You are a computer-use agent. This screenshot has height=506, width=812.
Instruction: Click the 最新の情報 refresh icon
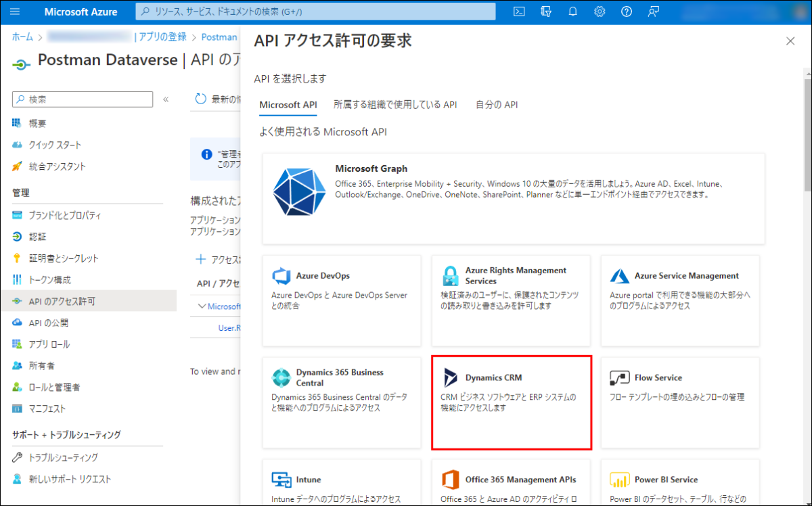click(200, 99)
